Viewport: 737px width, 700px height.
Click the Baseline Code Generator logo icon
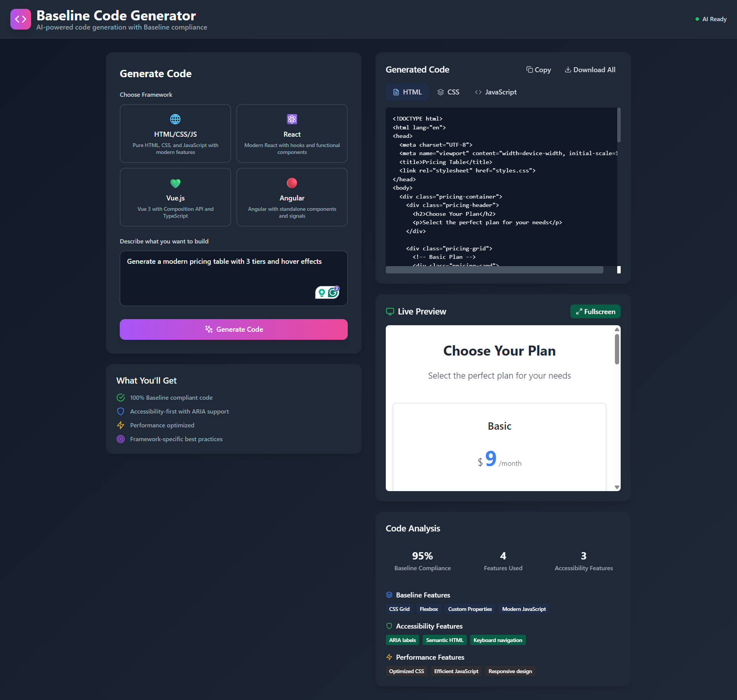[20, 19]
